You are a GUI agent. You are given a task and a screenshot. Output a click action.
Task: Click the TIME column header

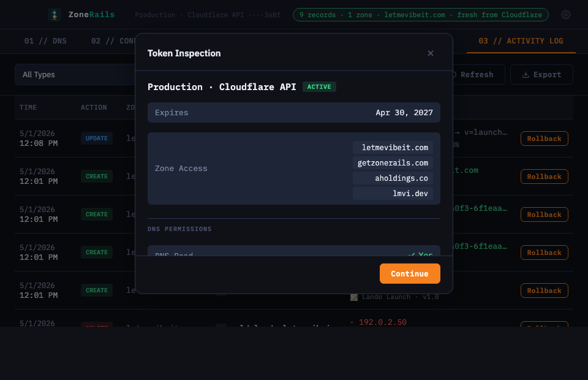tap(28, 107)
